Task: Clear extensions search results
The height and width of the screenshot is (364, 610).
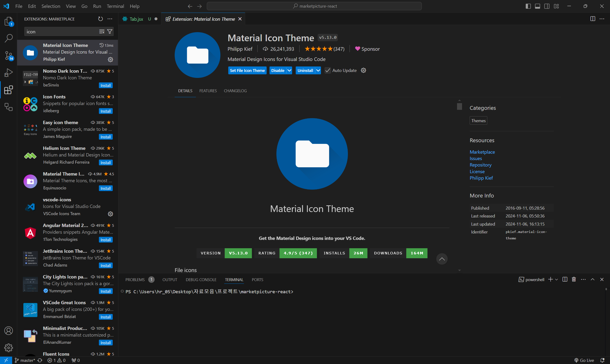Action: coord(102,32)
